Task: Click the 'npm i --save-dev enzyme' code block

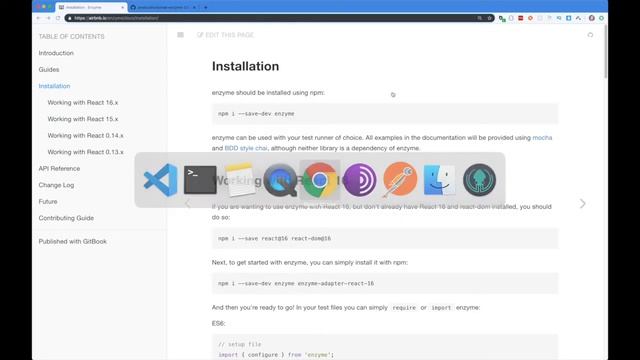Action: pos(385,113)
